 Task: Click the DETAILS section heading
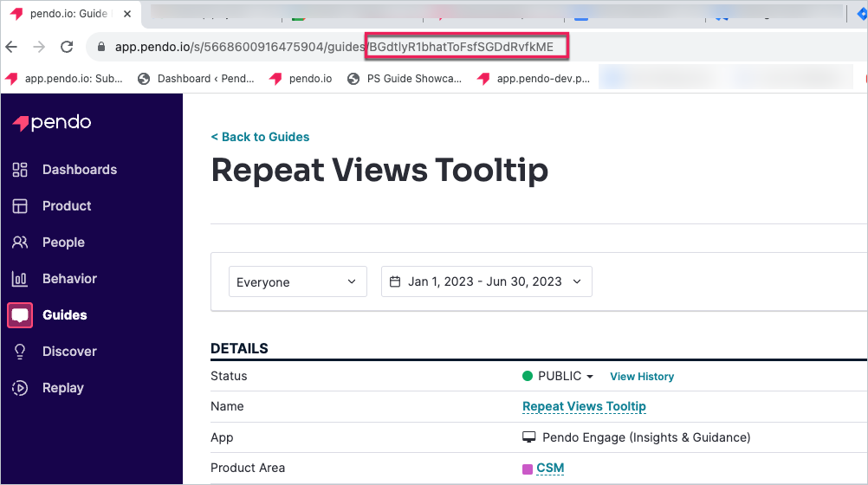pyautogui.click(x=239, y=348)
